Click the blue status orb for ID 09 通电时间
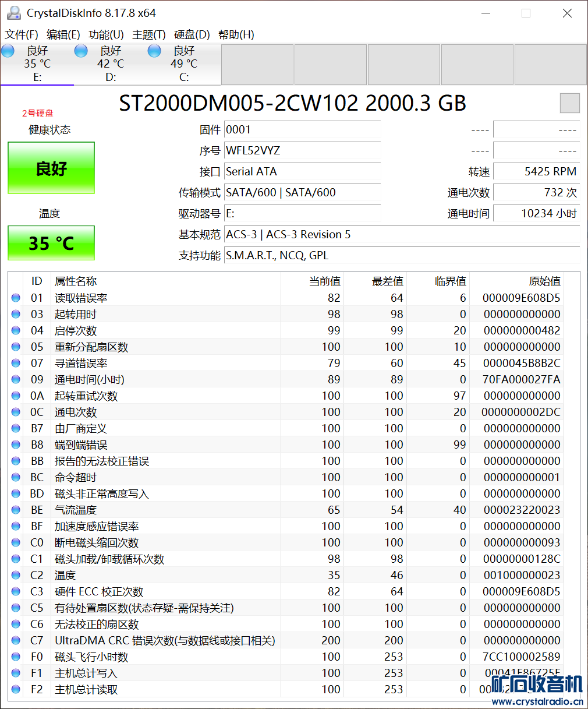The width and height of the screenshot is (588, 709). click(x=15, y=379)
